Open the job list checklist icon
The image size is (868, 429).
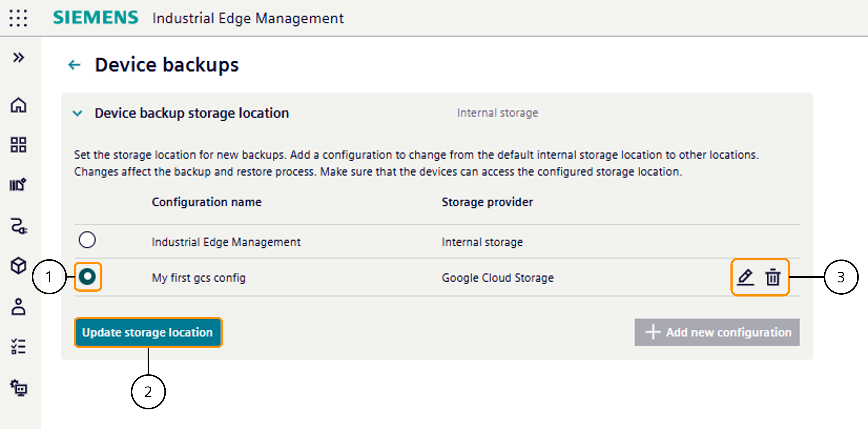point(19,346)
